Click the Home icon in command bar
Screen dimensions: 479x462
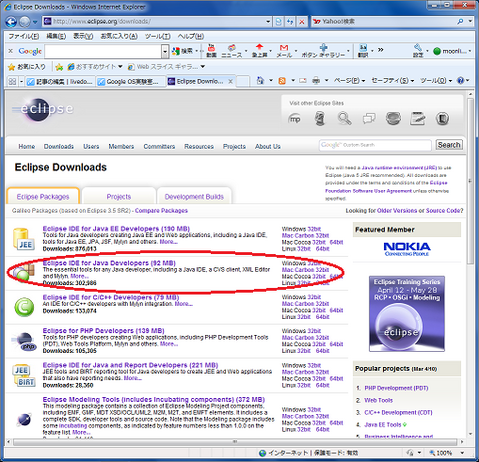260,80
